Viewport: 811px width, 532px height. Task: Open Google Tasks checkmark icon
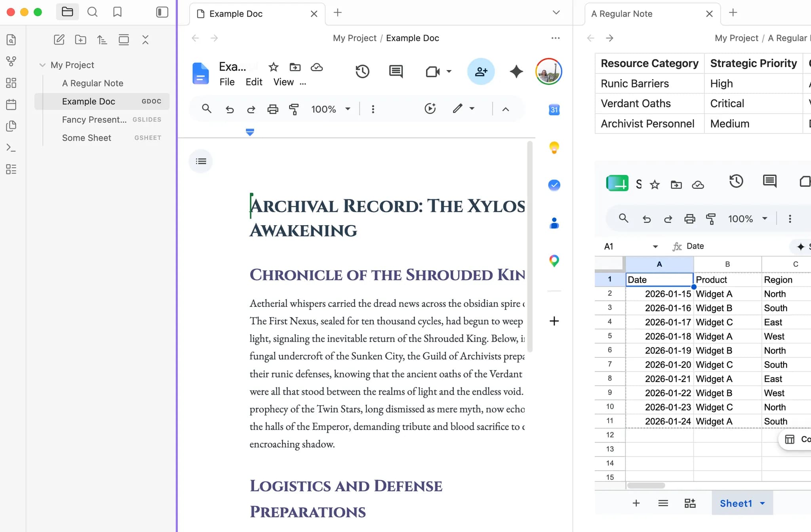554,185
